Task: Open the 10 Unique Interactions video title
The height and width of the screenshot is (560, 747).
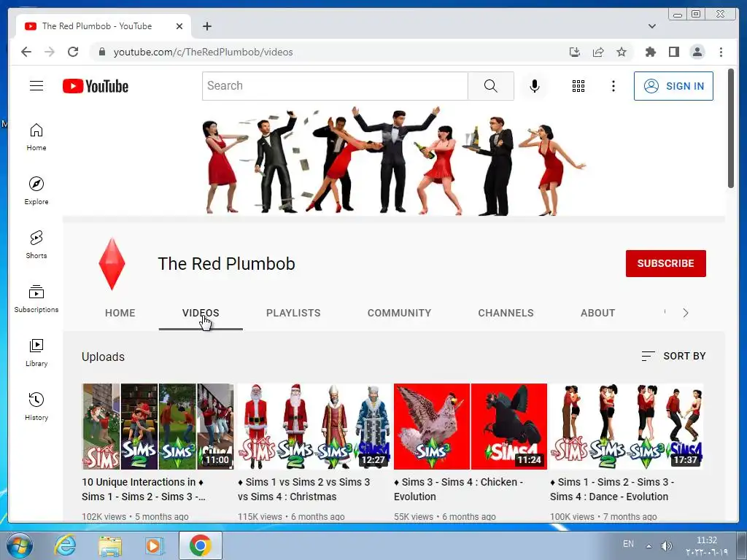Action: click(x=144, y=489)
